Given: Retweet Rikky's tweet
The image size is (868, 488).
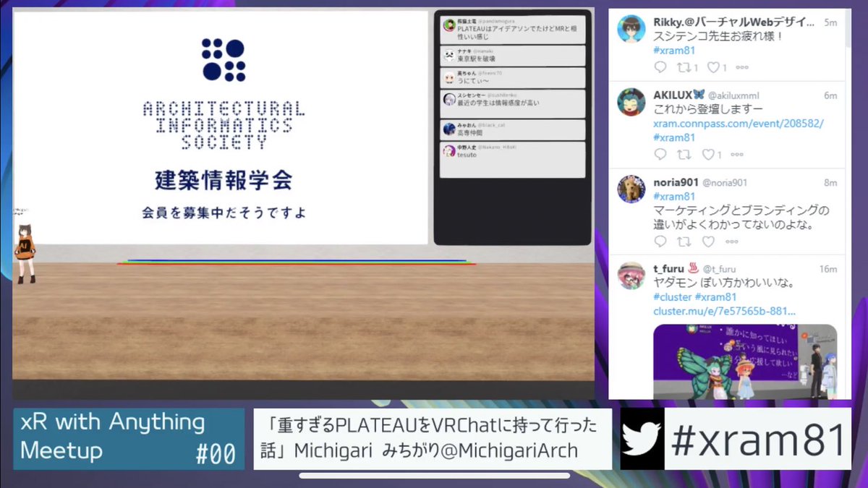Looking at the screenshot, I should coord(684,67).
